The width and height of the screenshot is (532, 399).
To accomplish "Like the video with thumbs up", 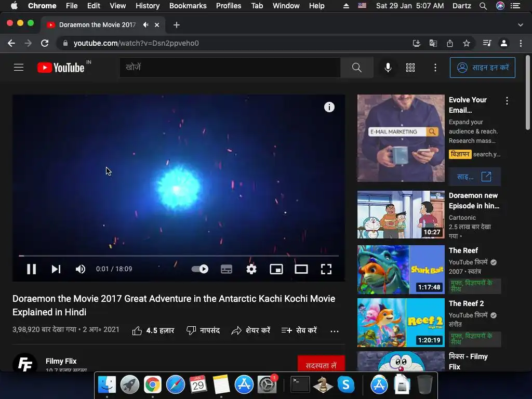I will click(153, 330).
